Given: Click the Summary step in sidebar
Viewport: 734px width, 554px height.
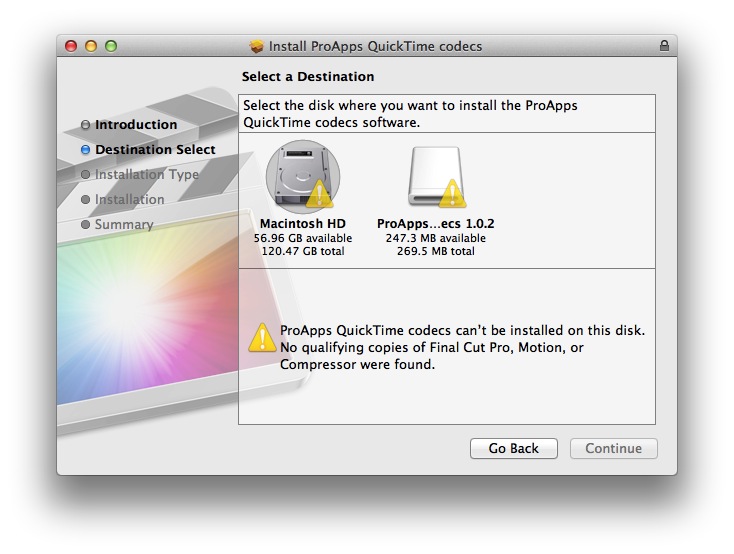Looking at the screenshot, I should 117,224.
